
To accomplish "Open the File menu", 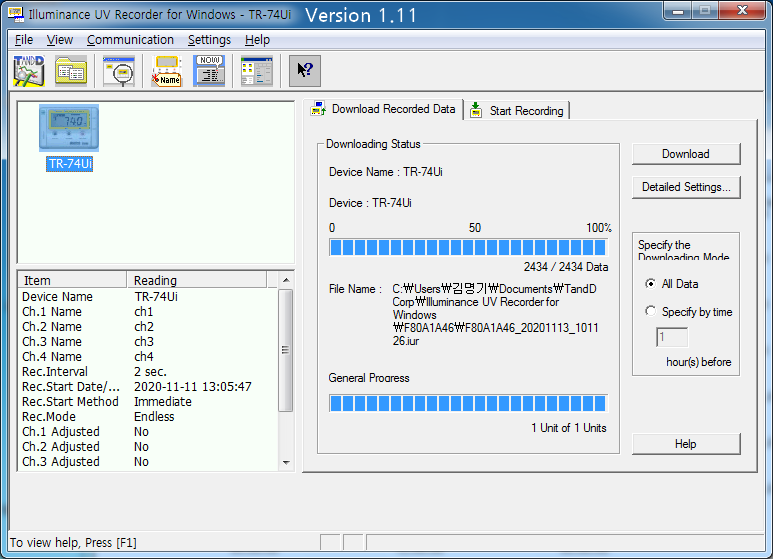I will coord(24,40).
